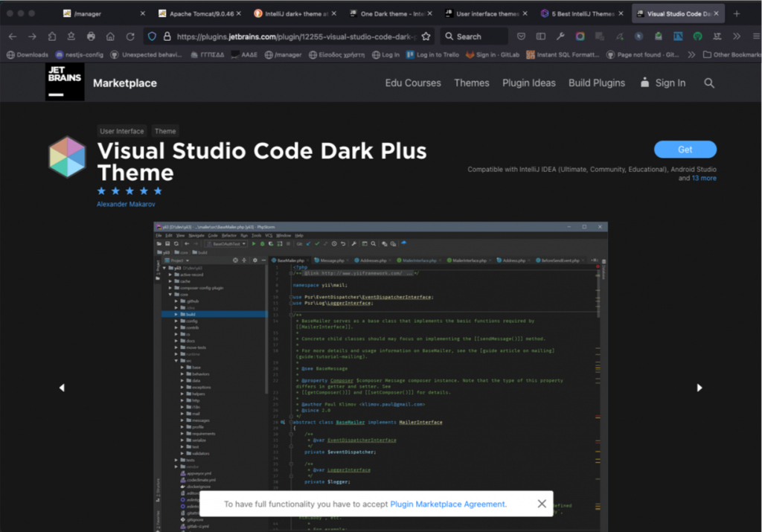Close the Visual Studio Code Dark tab
762x532 pixels.
tap(717, 13)
